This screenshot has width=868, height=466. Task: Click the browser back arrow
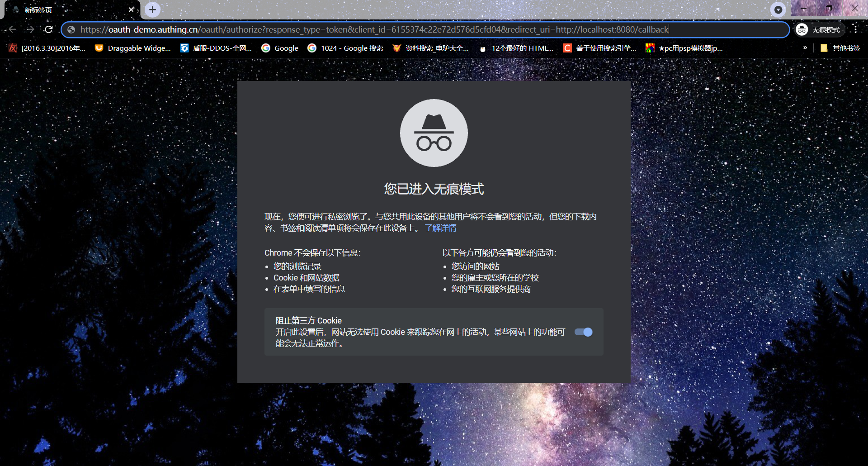pyautogui.click(x=12, y=29)
